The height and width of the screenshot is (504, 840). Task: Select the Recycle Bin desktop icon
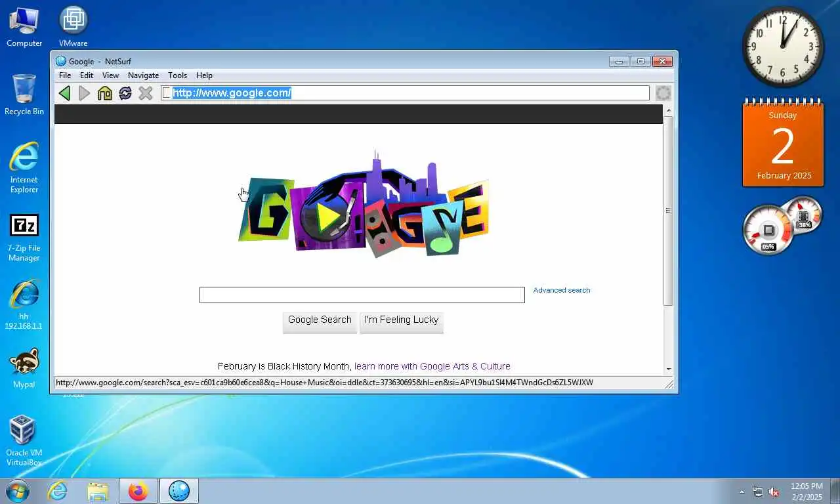pos(24,94)
